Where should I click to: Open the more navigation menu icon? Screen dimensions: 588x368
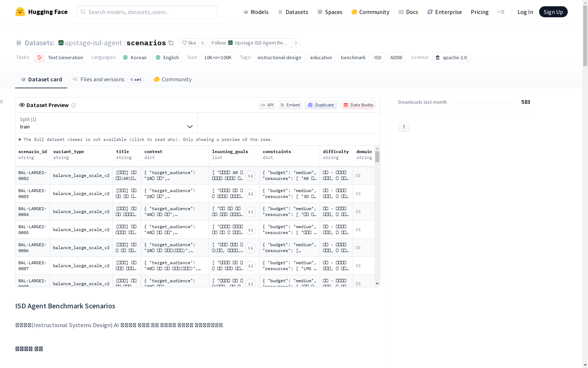(501, 12)
